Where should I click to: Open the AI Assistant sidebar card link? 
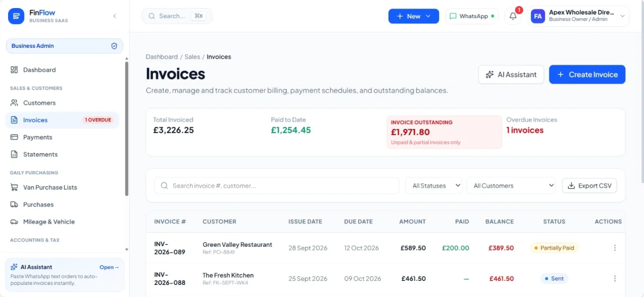coord(109,267)
